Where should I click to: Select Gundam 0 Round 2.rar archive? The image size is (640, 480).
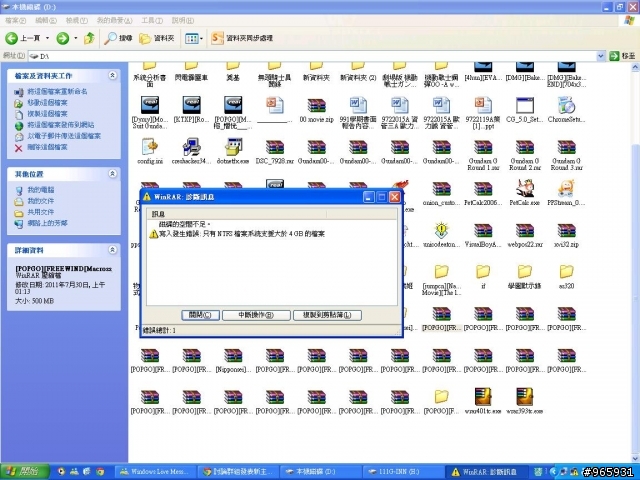pos(525,148)
